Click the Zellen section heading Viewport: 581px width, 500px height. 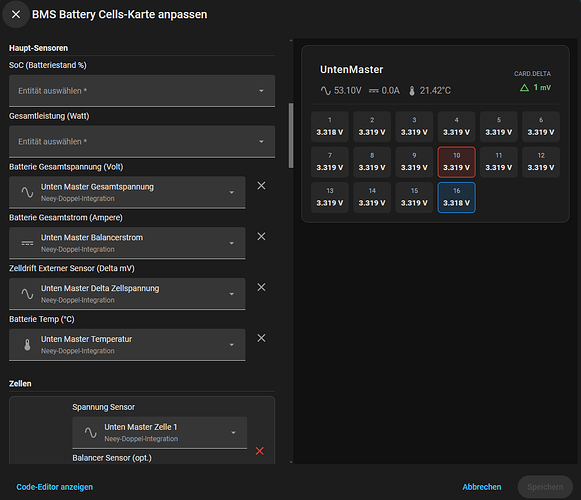pyautogui.click(x=20, y=384)
